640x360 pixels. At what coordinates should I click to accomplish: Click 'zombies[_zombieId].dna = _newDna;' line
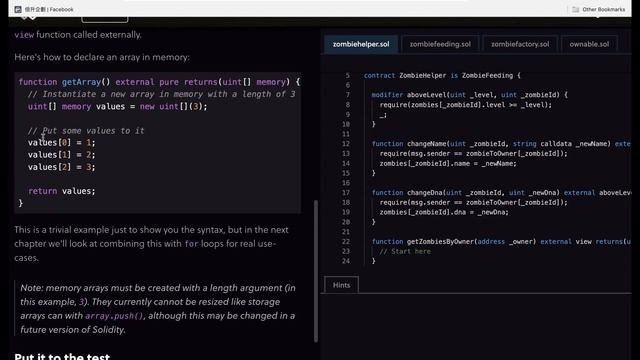click(x=444, y=212)
